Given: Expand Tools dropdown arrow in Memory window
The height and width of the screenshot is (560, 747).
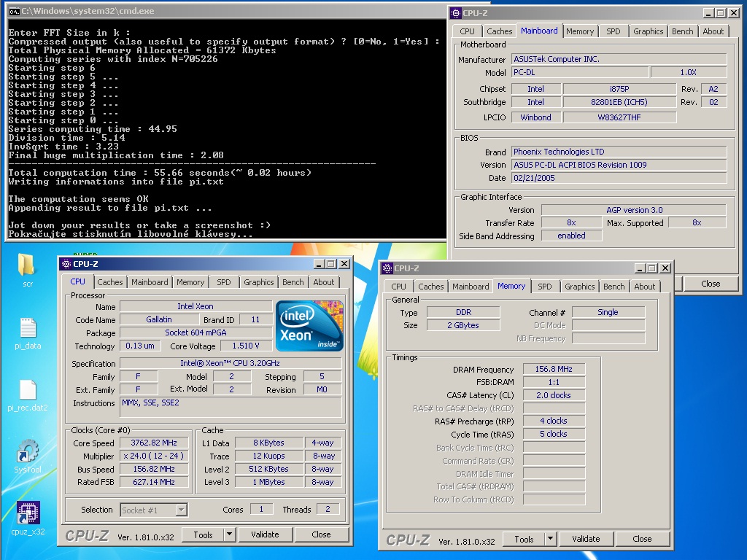Looking at the screenshot, I should 550,539.
